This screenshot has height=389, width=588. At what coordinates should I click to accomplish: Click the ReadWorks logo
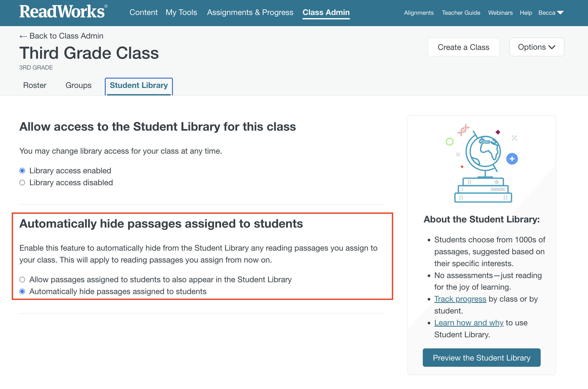pos(63,12)
